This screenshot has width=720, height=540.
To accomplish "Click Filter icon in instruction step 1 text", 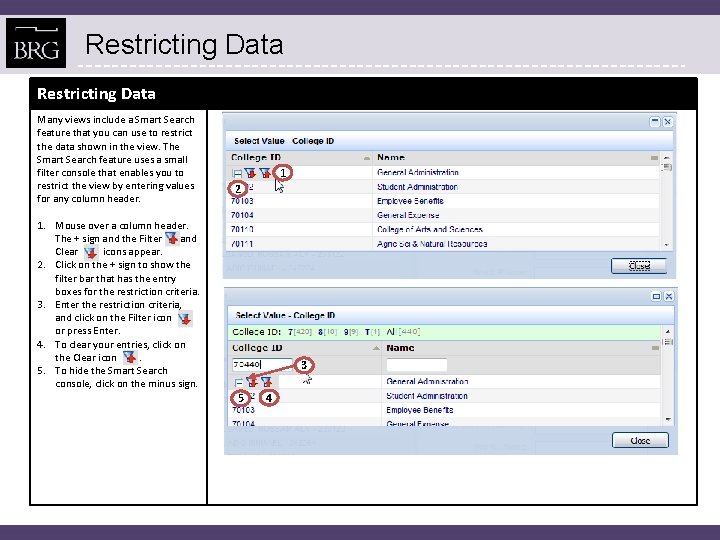I will tap(171, 238).
